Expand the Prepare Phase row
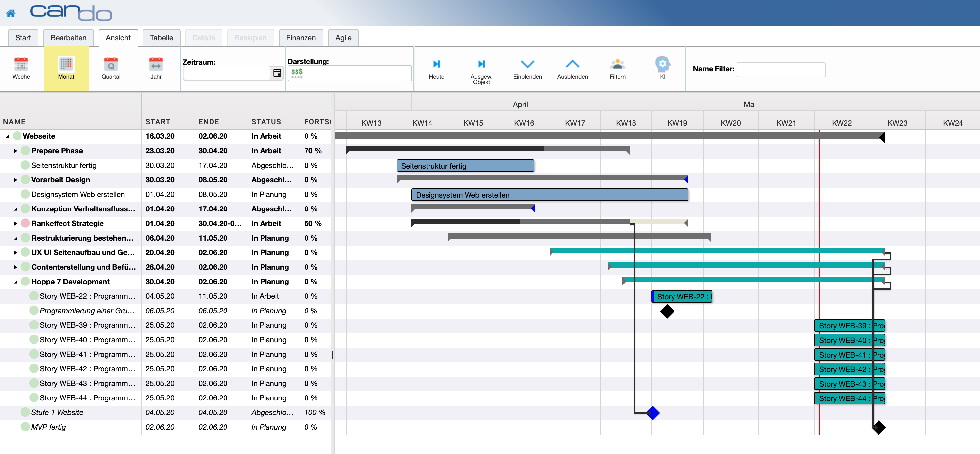Image resolution: width=980 pixels, height=454 pixels. point(15,151)
